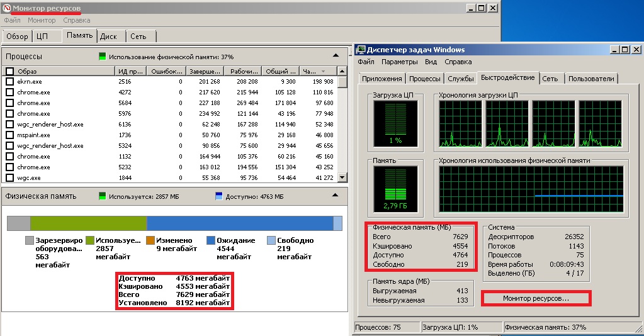Click the Task Manager title bar icon

360,50
